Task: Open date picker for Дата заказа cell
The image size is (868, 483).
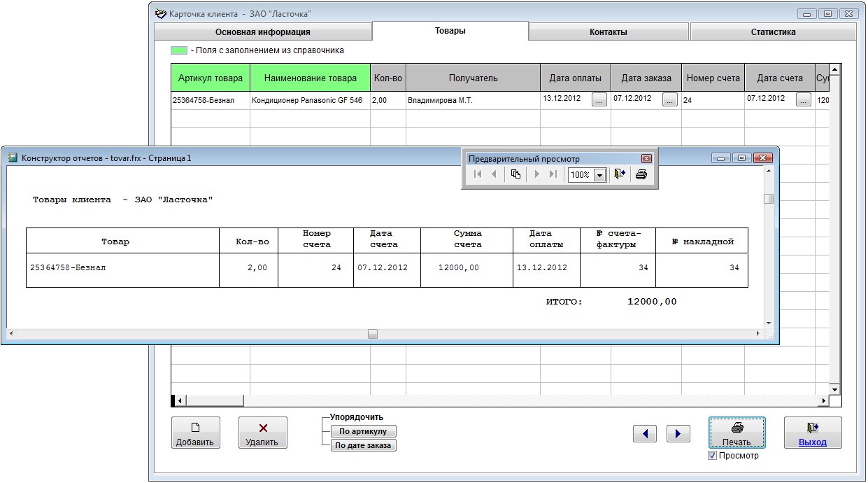Action: [x=670, y=100]
